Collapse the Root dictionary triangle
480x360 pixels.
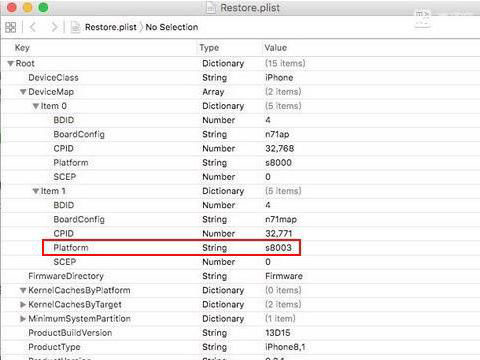point(11,63)
